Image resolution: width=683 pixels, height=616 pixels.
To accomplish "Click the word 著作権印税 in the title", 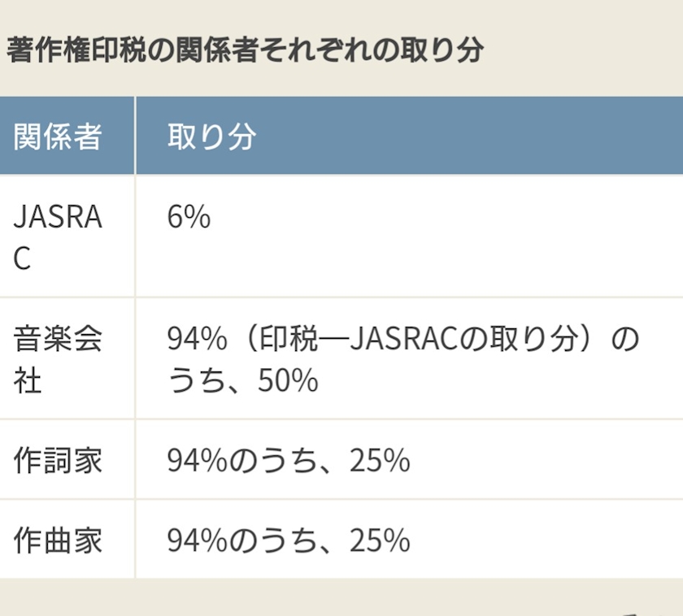I will (x=76, y=50).
